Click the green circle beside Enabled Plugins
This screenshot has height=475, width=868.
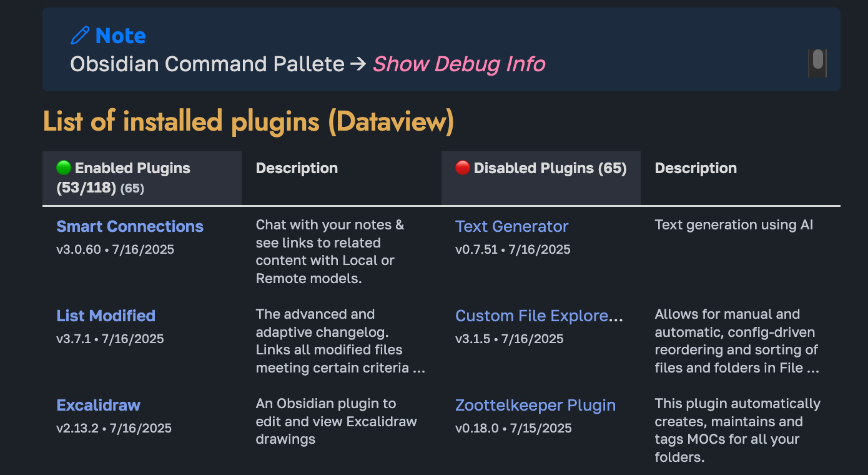64,167
